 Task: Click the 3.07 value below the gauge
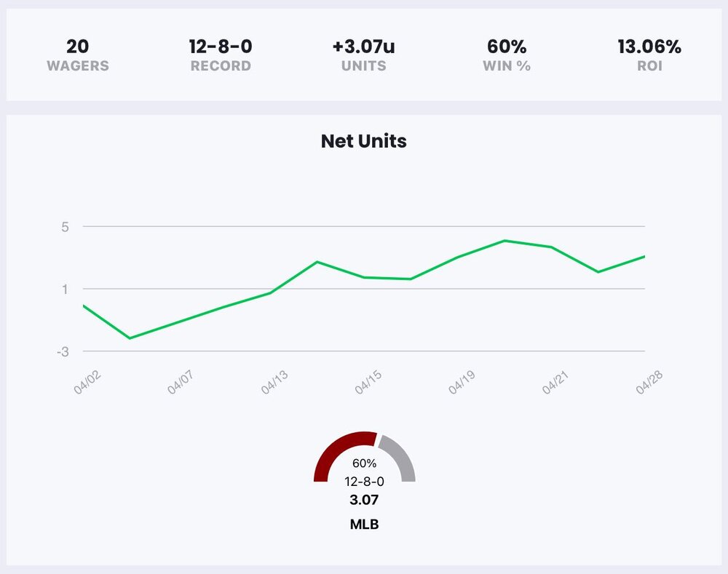tap(364, 500)
